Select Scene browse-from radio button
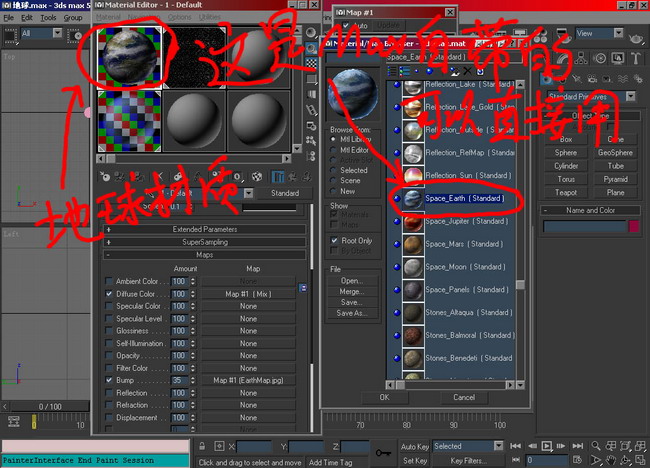Image resolution: width=650 pixels, height=468 pixels. click(x=333, y=180)
